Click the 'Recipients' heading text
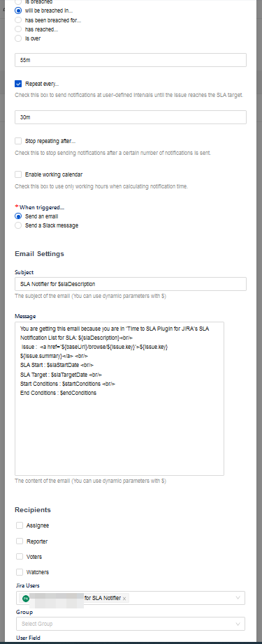 click(33, 510)
